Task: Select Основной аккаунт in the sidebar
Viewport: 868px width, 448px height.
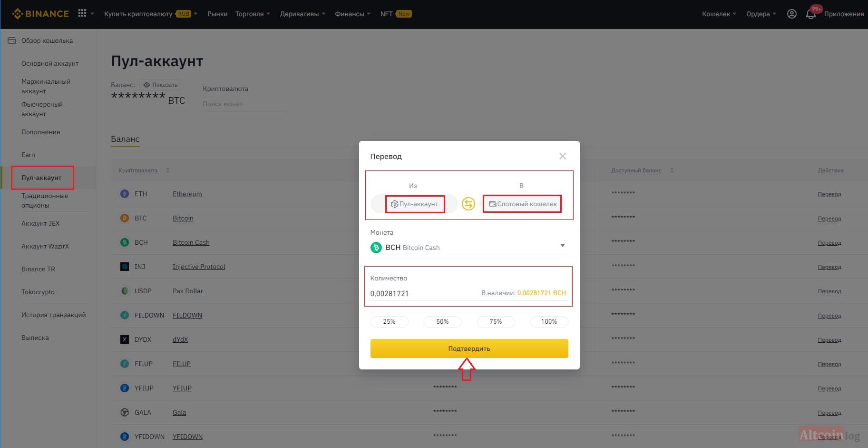Action: point(50,63)
